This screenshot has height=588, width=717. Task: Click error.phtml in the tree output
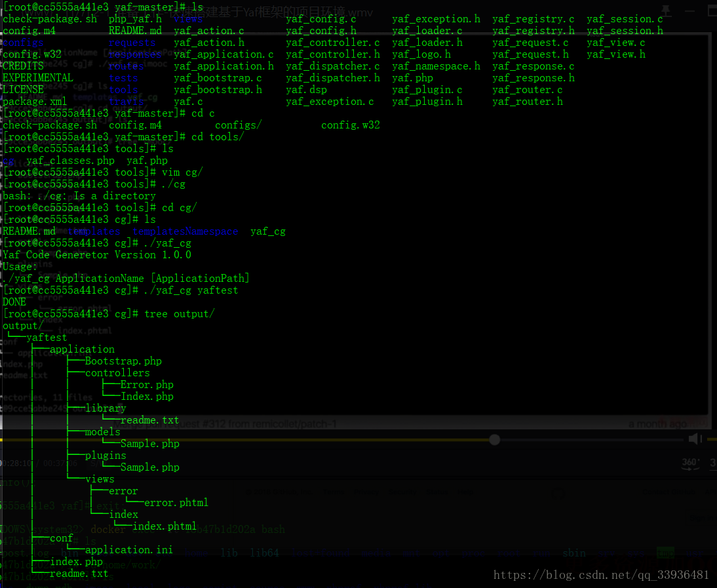[x=176, y=503]
